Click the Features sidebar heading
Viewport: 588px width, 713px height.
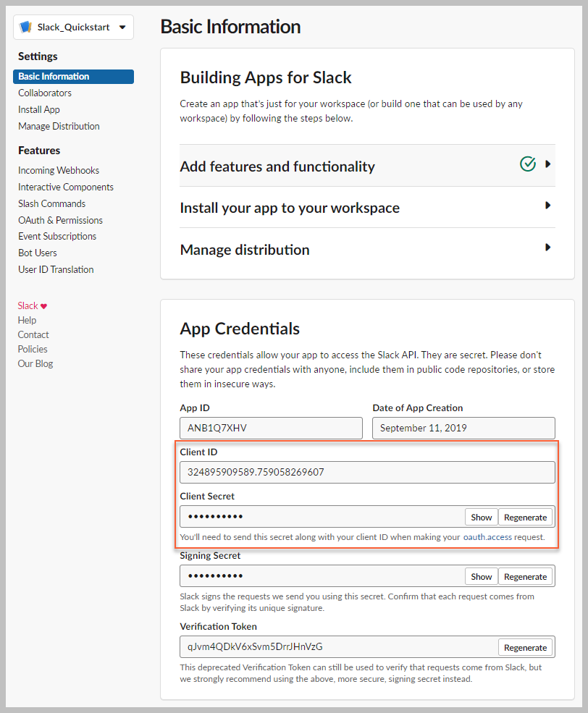39,151
